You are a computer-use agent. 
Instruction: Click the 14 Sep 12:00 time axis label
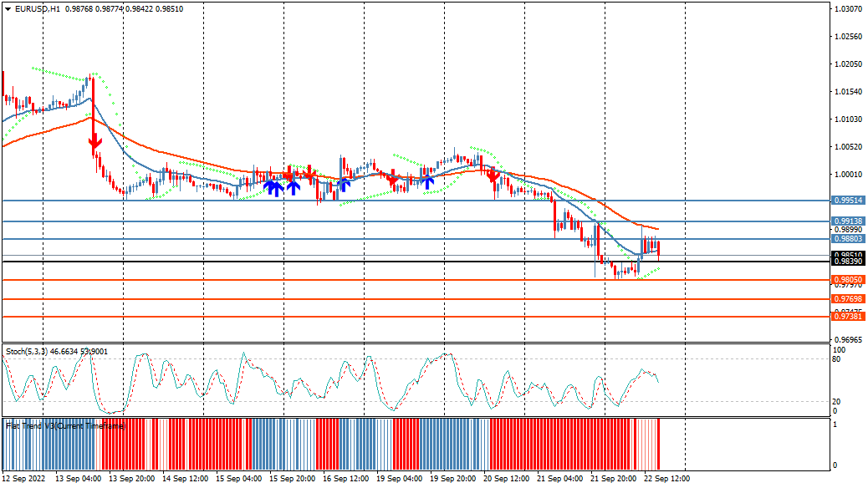point(185,479)
